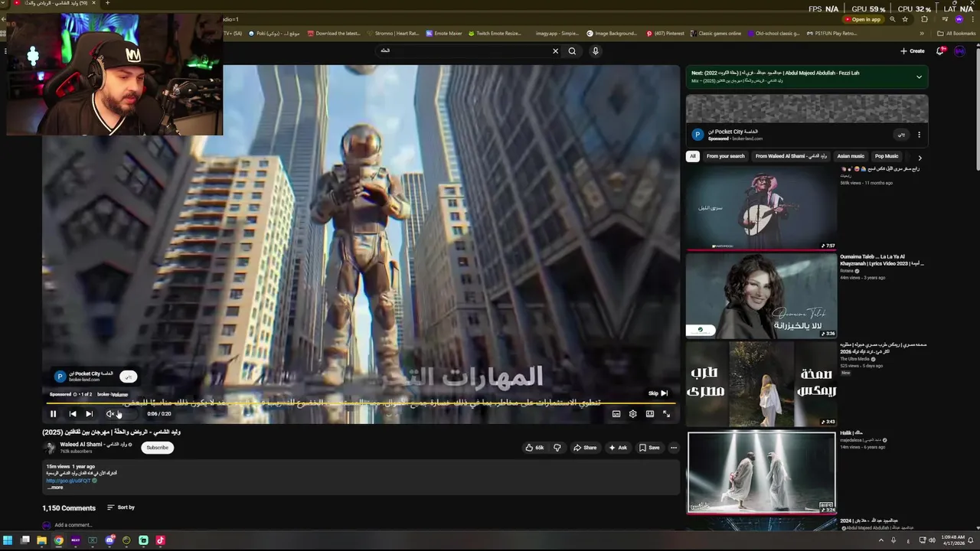Open Pocket City sponsored ad options menu
The image size is (980, 551).
(919, 135)
